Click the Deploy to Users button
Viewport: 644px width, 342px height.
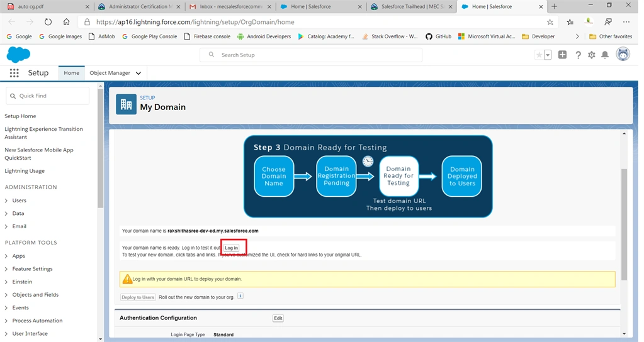coord(138,297)
